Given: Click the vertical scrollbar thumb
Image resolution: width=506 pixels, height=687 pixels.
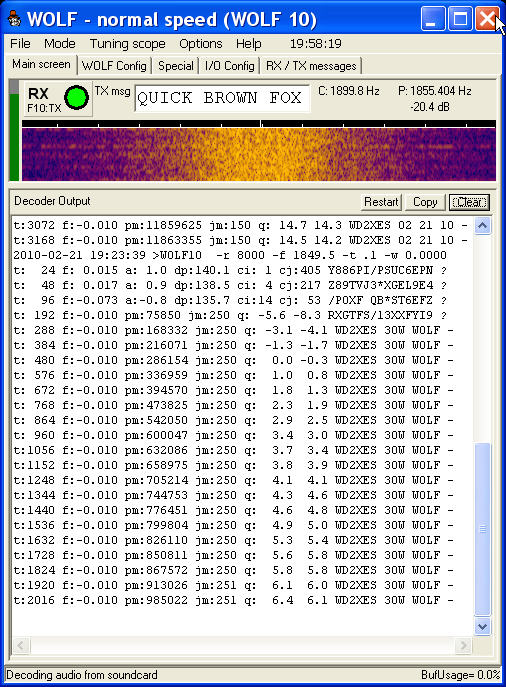Looking at the screenshot, I should click(x=482, y=530).
